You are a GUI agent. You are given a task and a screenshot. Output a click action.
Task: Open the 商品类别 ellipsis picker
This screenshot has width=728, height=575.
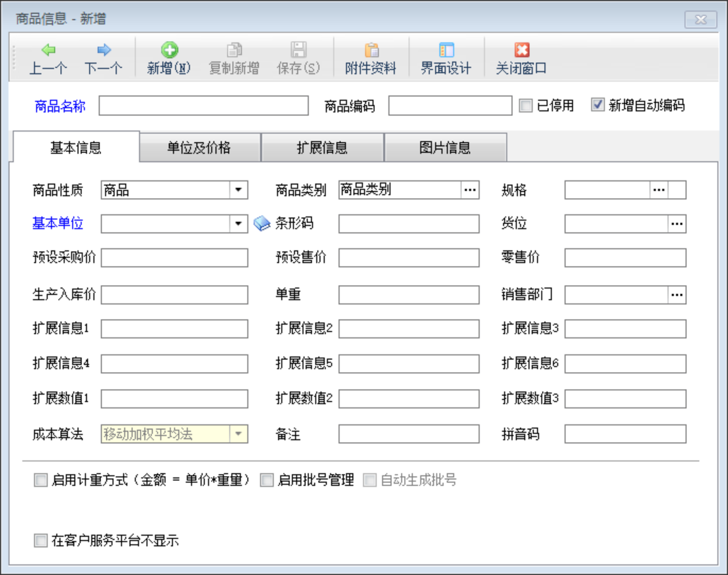pyautogui.click(x=470, y=190)
